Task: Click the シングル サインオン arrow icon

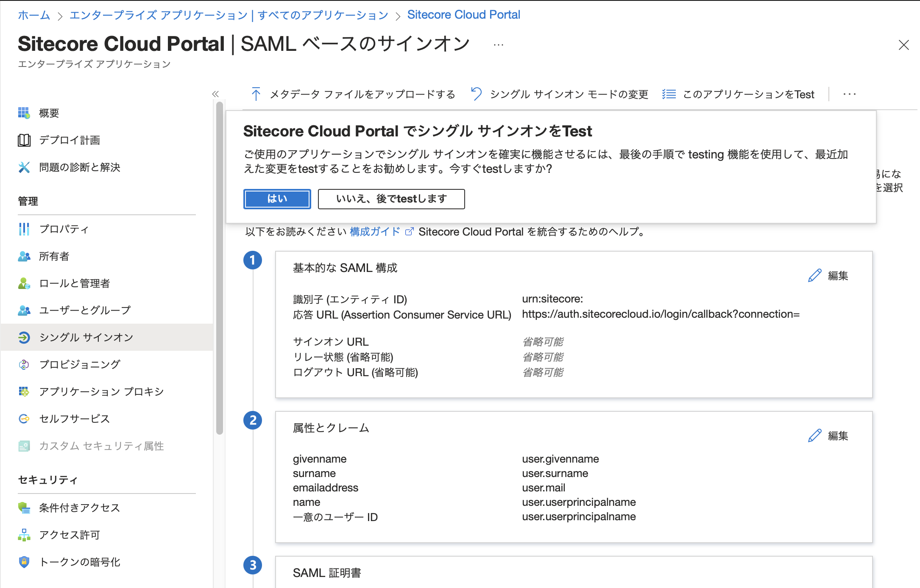Action: [x=24, y=338]
